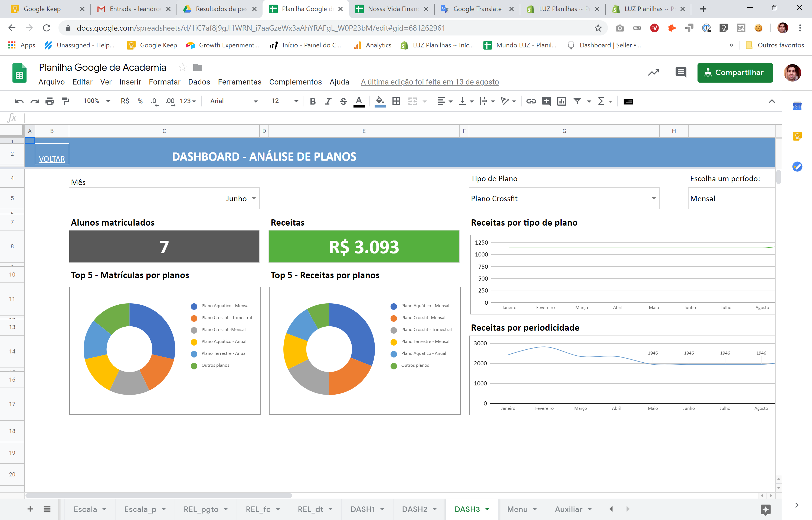Viewport: 812px width, 520px height.
Task: Open the Mês dropdown showing Junho
Action: click(x=254, y=199)
